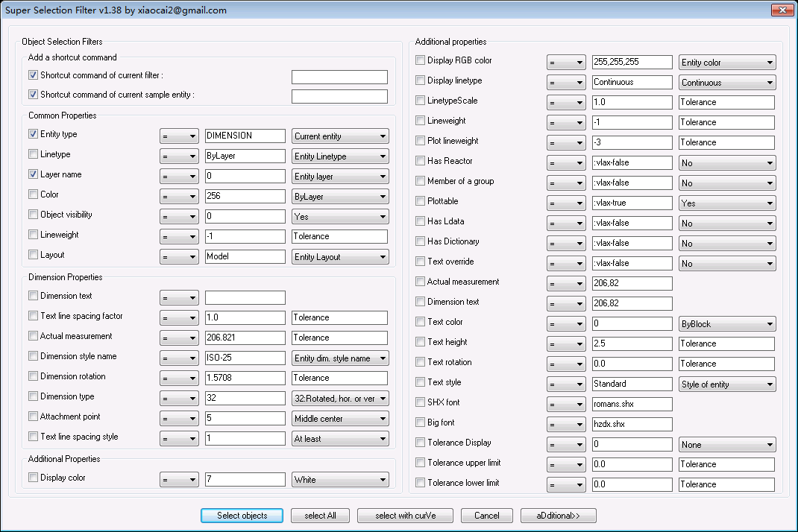Enable the Display RGB color checkbox
The height and width of the screenshot is (532, 798).
click(x=420, y=60)
